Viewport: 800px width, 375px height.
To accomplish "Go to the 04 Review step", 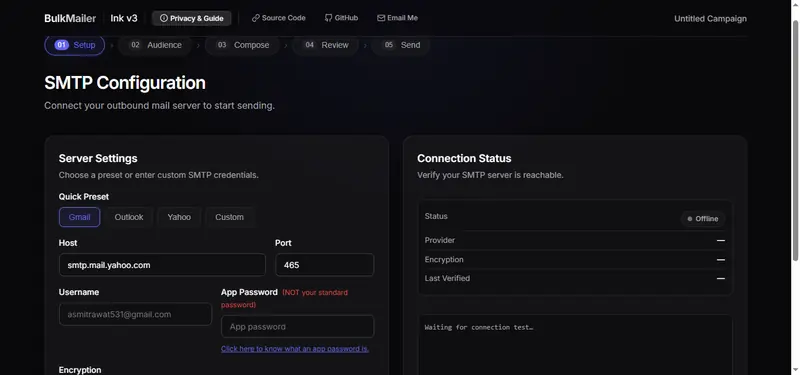I will pos(327,45).
